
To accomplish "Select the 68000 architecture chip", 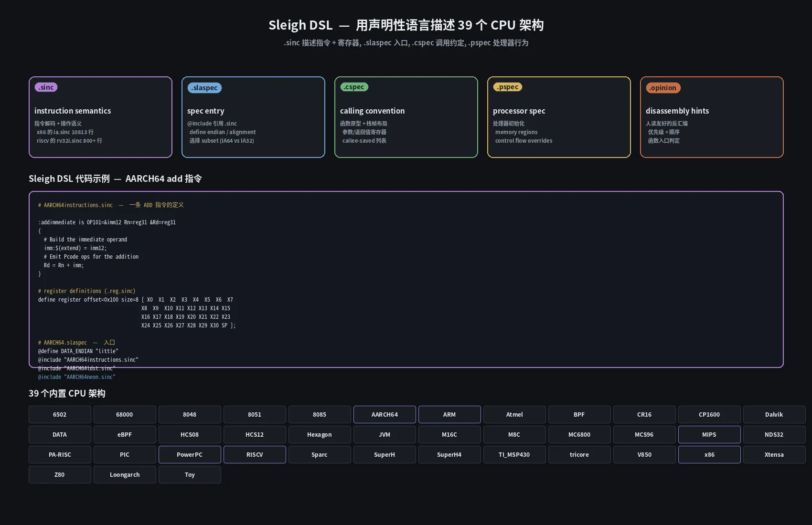I will tap(125, 414).
